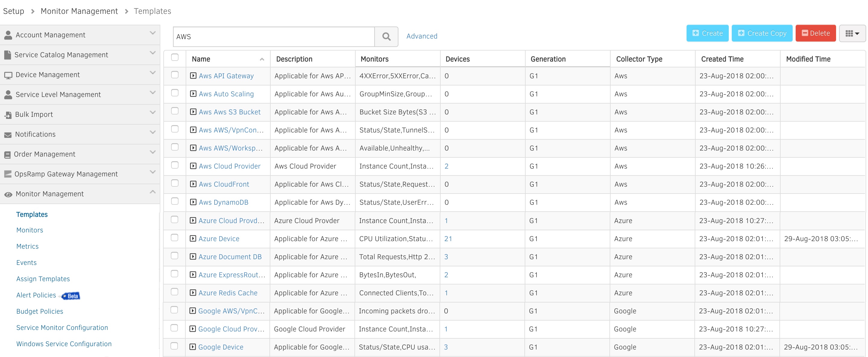Expand the Account Management chevron

tap(153, 33)
